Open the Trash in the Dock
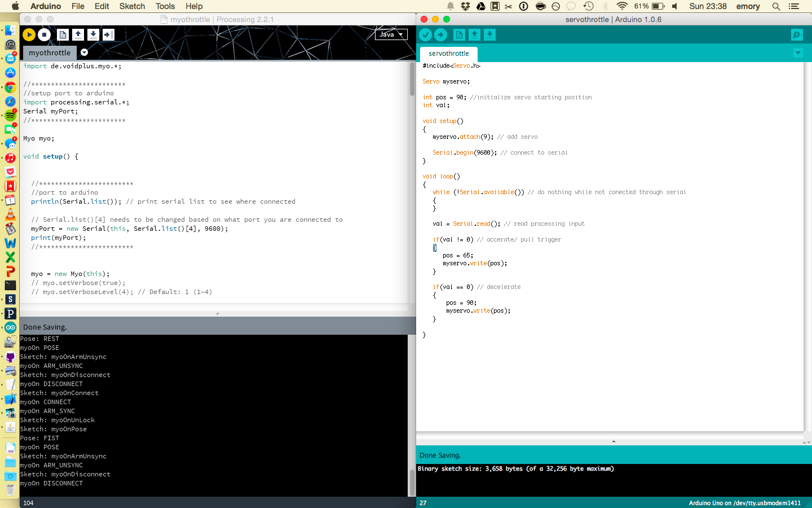 click(x=10, y=490)
